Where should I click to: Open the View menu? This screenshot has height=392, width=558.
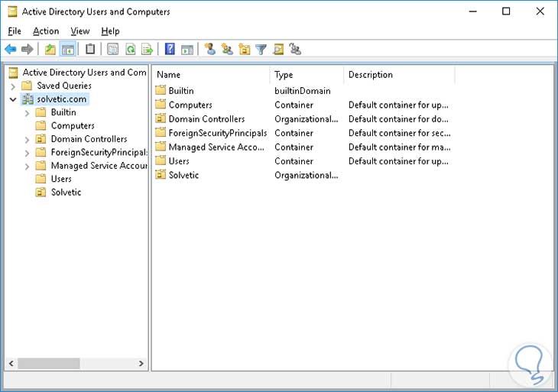click(80, 31)
